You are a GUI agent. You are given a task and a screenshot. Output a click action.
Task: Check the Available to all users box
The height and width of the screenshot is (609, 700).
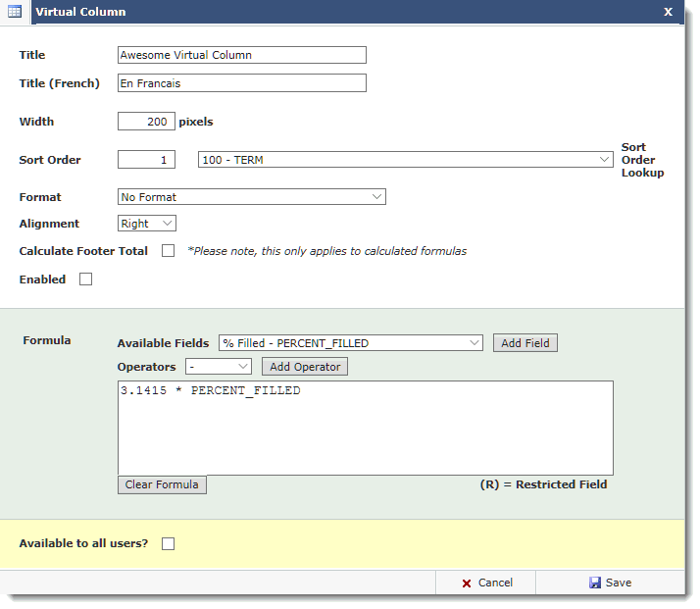[x=168, y=543]
